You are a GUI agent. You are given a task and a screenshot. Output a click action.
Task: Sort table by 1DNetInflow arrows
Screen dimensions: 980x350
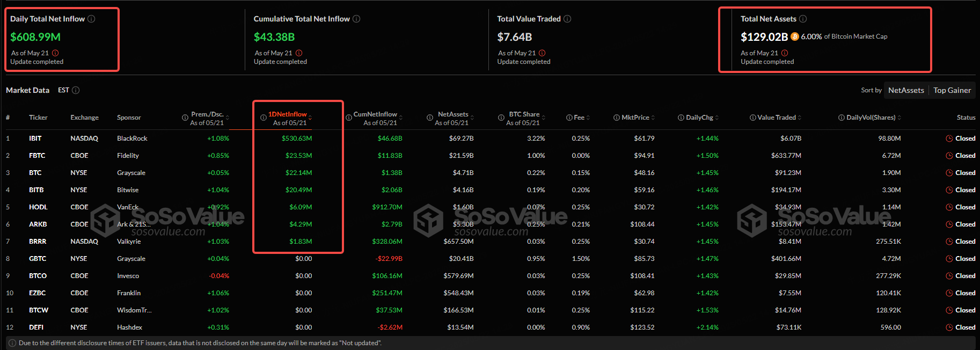point(310,118)
